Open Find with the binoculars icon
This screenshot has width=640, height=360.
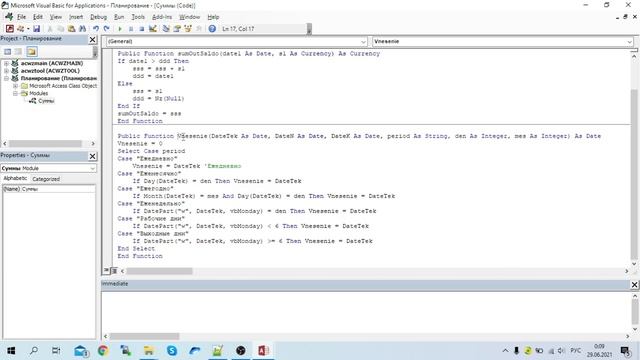click(x=82, y=29)
